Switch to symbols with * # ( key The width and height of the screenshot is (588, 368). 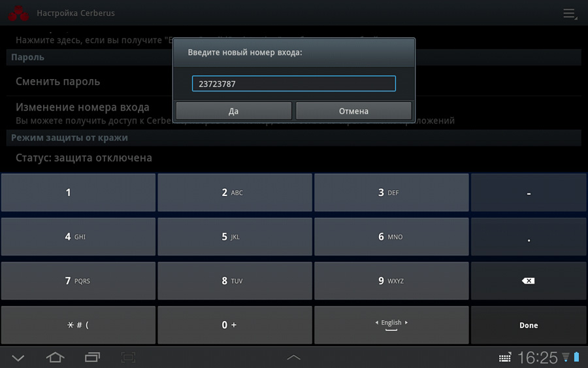78,325
